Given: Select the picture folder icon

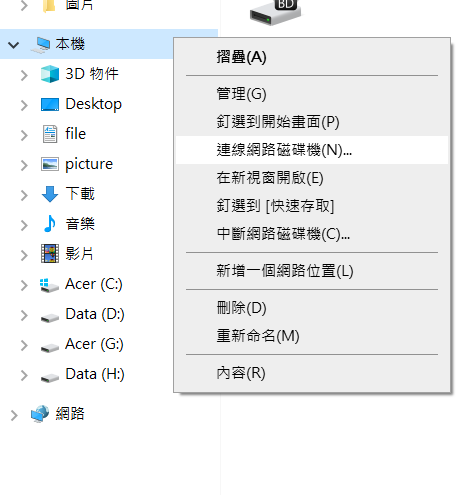Looking at the screenshot, I should click(50, 164).
